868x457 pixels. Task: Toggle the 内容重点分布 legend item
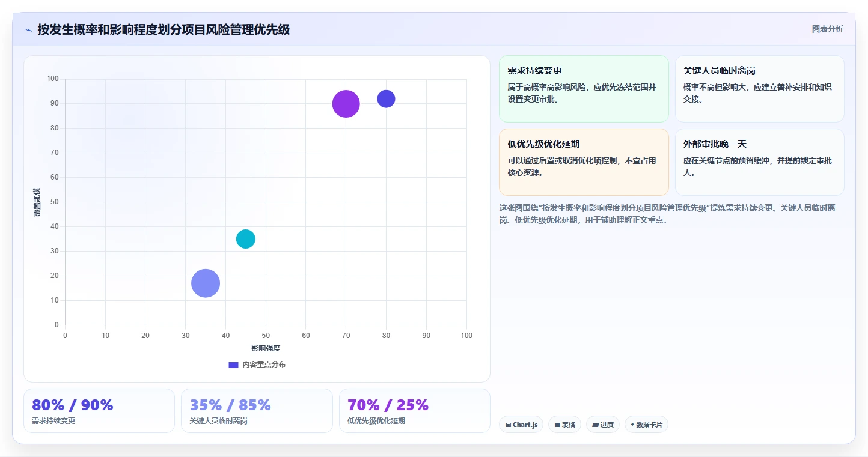point(257,365)
